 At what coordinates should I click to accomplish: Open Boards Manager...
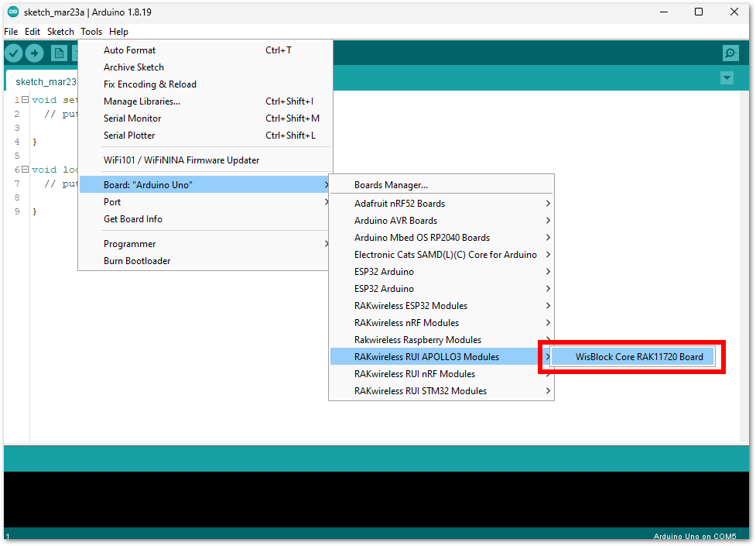(441, 185)
